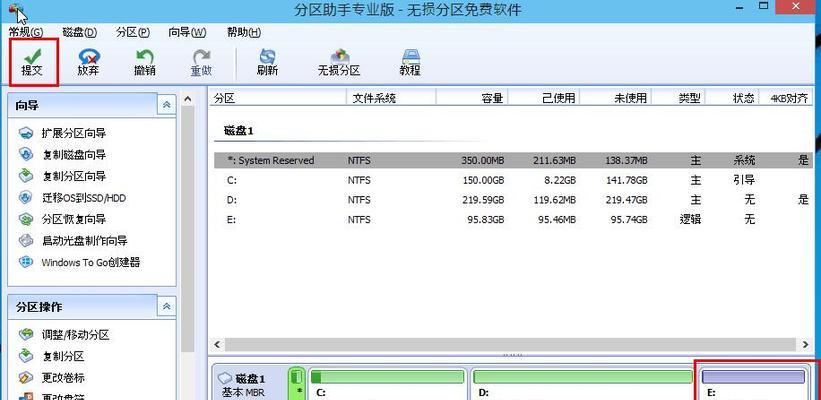Viewport: 821px width, 400px height.
Task: Open 分区恢复向导 link text
Action: click(74, 220)
